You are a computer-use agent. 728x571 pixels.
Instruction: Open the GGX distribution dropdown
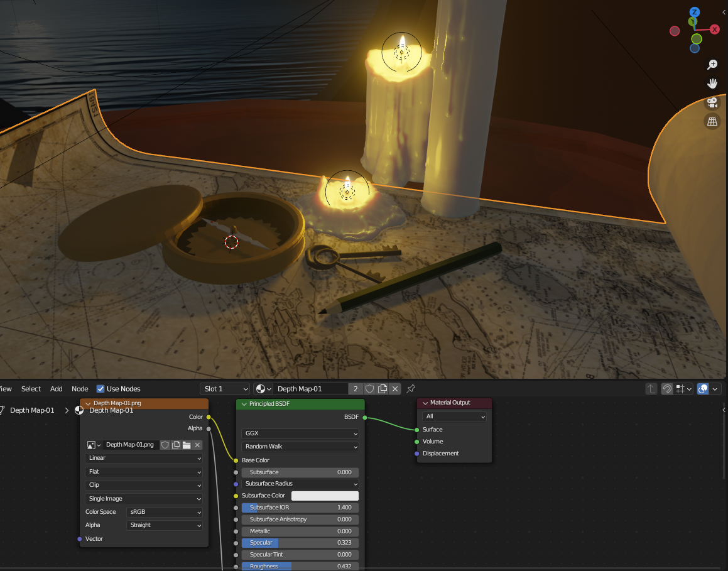pyautogui.click(x=300, y=433)
